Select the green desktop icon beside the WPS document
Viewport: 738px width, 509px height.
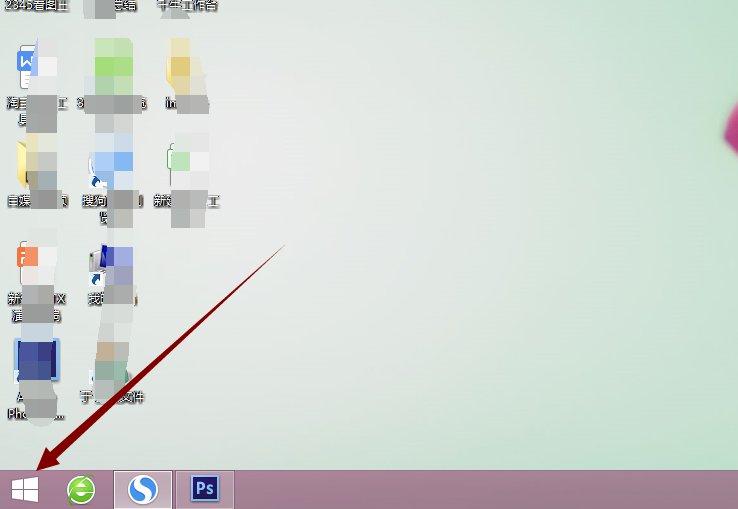(x=113, y=66)
